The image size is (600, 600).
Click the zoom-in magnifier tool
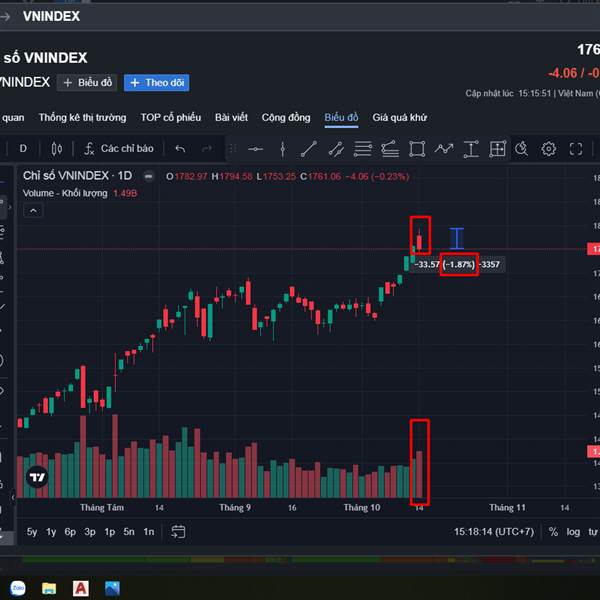521,148
